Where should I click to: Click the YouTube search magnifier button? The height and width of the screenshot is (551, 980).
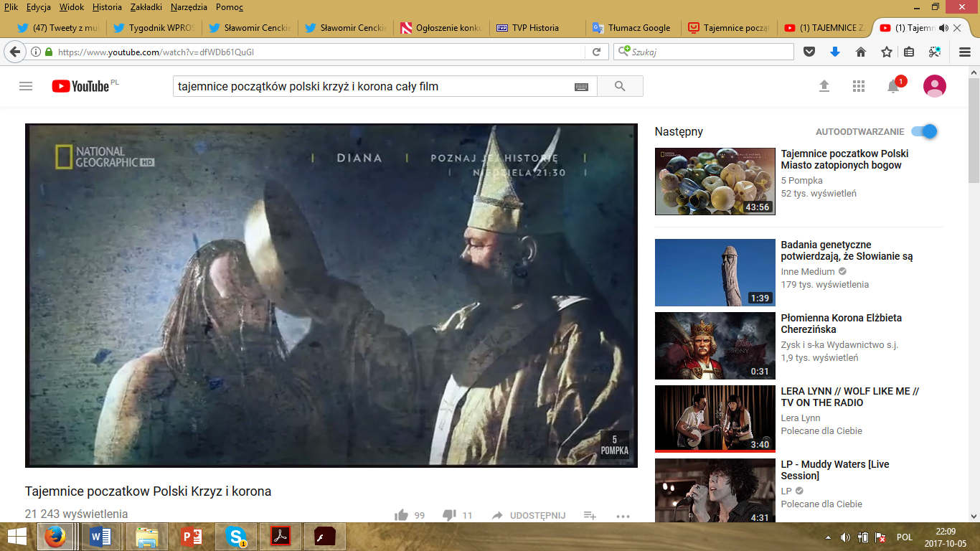[x=620, y=86]
